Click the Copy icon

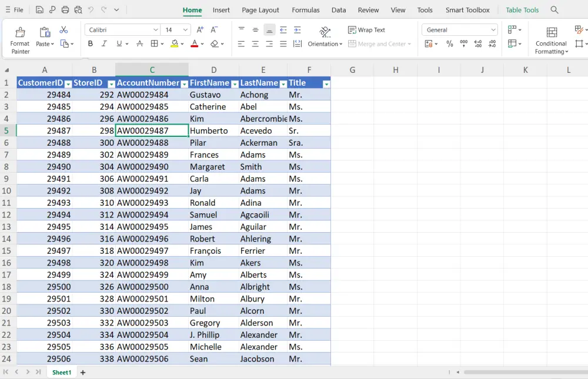tap(65, 44)
